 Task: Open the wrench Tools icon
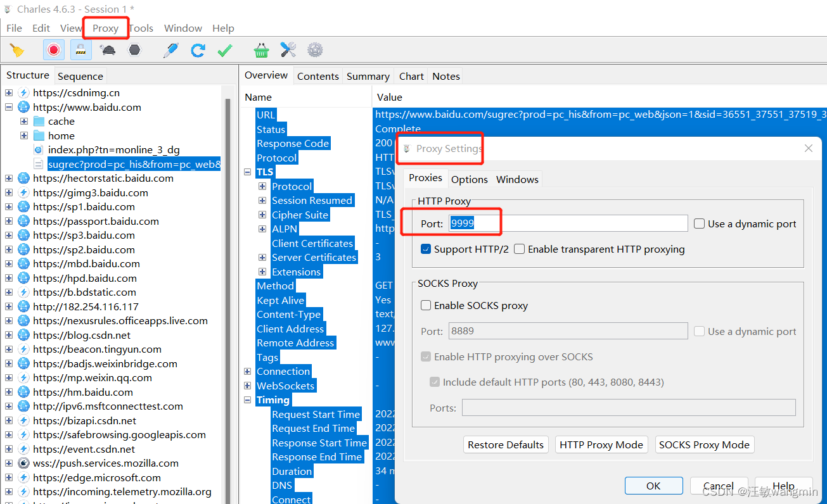click(288, 50)
